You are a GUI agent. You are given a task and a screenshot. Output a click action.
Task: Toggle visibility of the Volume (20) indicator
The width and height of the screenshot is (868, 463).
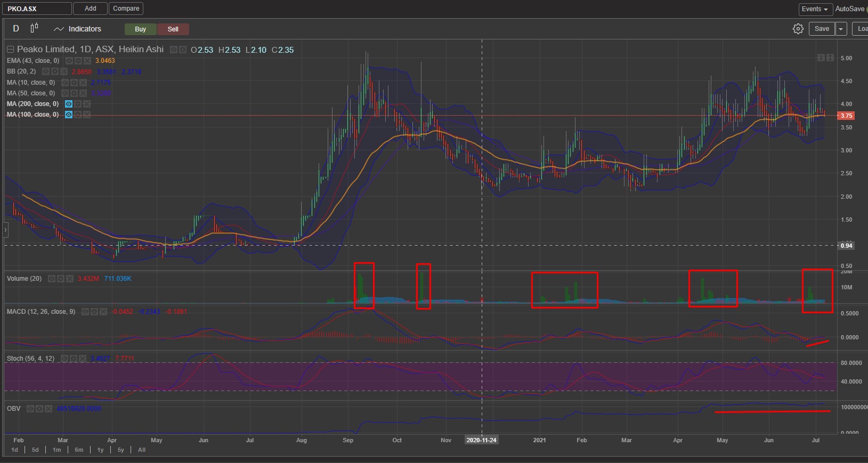(52, 279)
